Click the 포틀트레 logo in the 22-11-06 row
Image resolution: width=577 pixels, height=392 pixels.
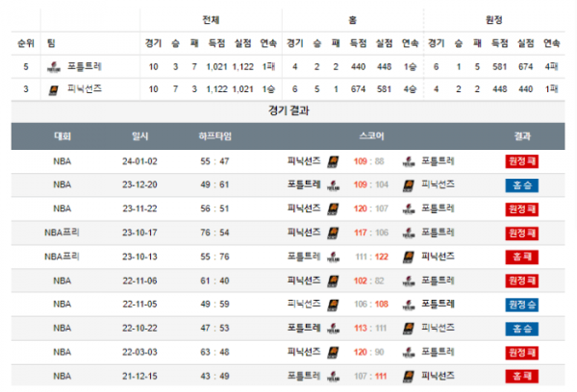tap(409, 281)
